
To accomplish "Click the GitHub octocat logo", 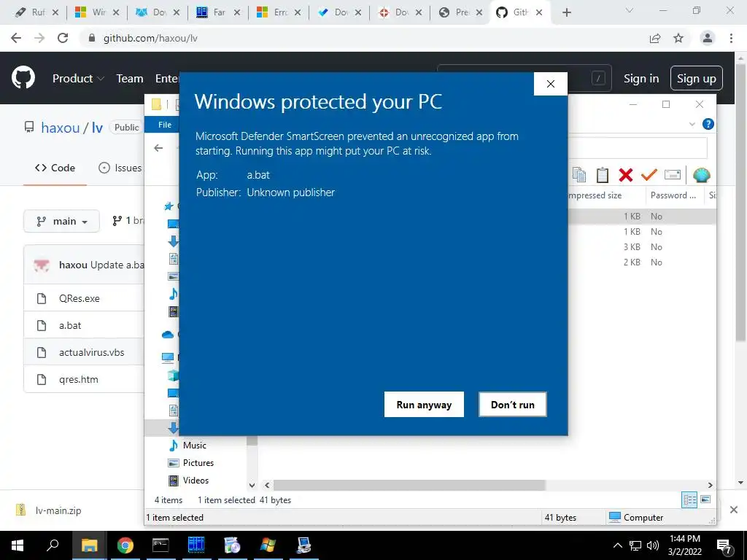I will coord(23,78).
